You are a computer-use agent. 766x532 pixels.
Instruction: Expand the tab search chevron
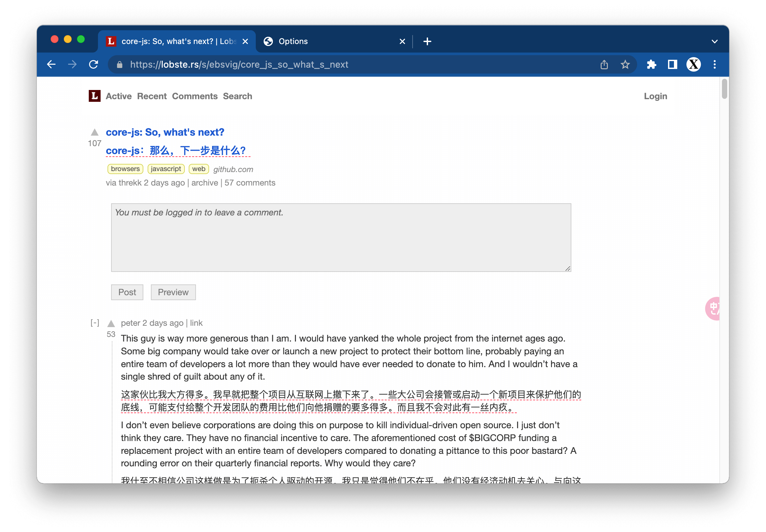[714, 42]
